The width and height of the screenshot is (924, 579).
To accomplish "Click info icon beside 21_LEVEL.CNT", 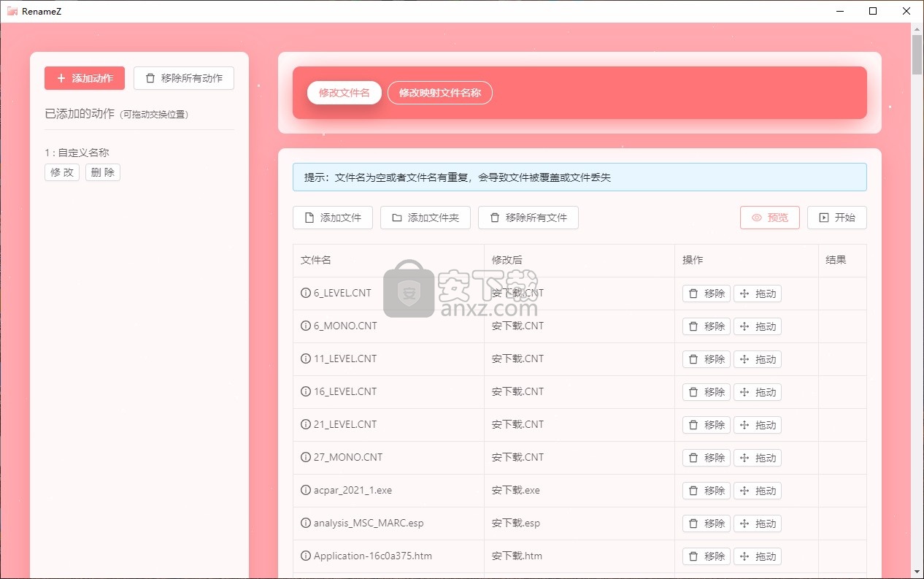I will click(306, 424).
